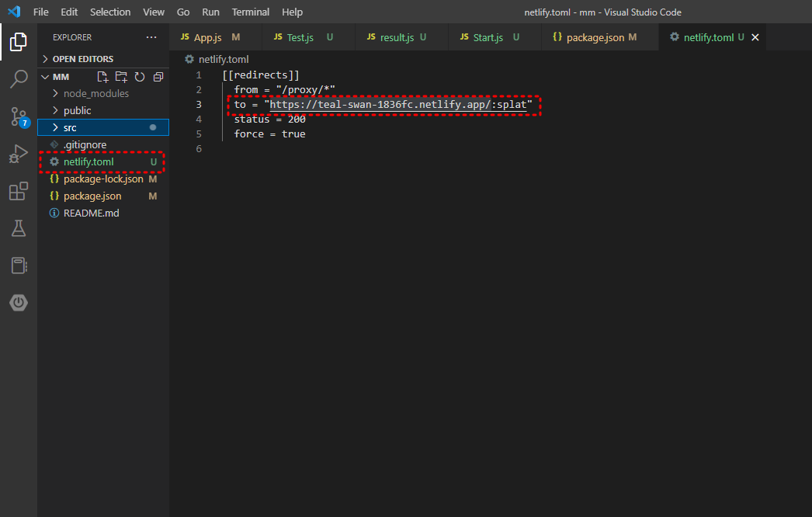Open the Run and Debug view
Viewport: 812px width, 517px height.
pyautogui.click(x=18, y=154)
